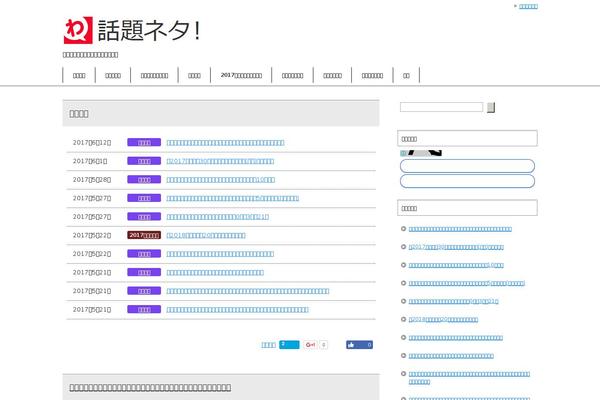The width and height of the screenshot is (600, 400).
Task: Open the article link dated 2017-6-12
Action: [225, 143]
